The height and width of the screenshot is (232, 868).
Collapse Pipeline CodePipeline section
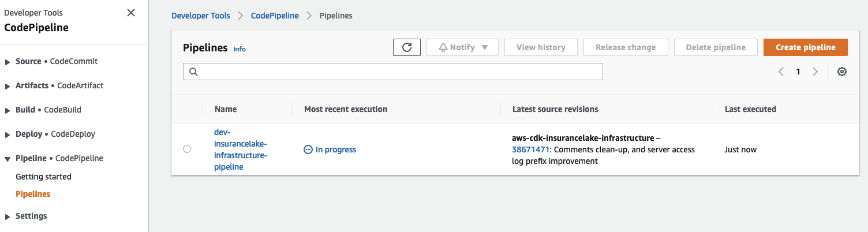click(x=8, y=159)
